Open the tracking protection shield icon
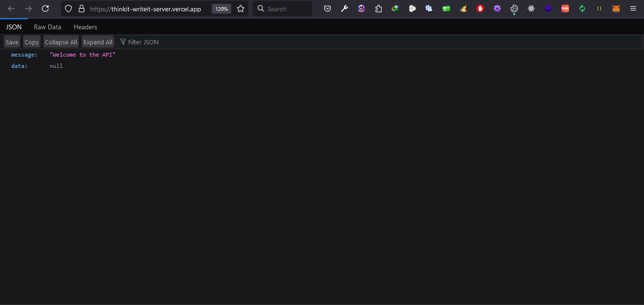This screenshot has width=644, height=305. click(x=68, y=8)
